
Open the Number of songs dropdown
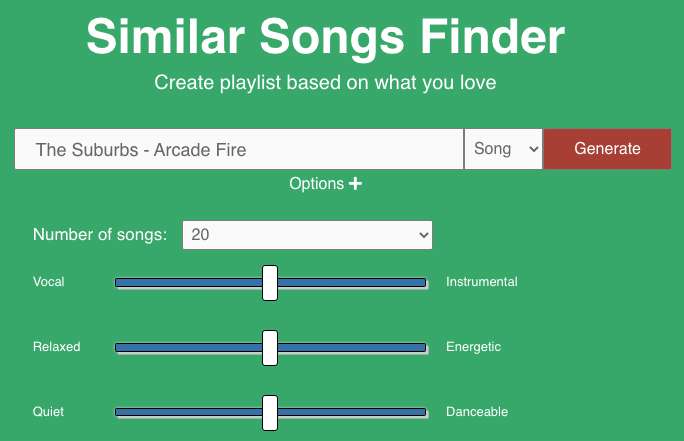click(307, 235)
